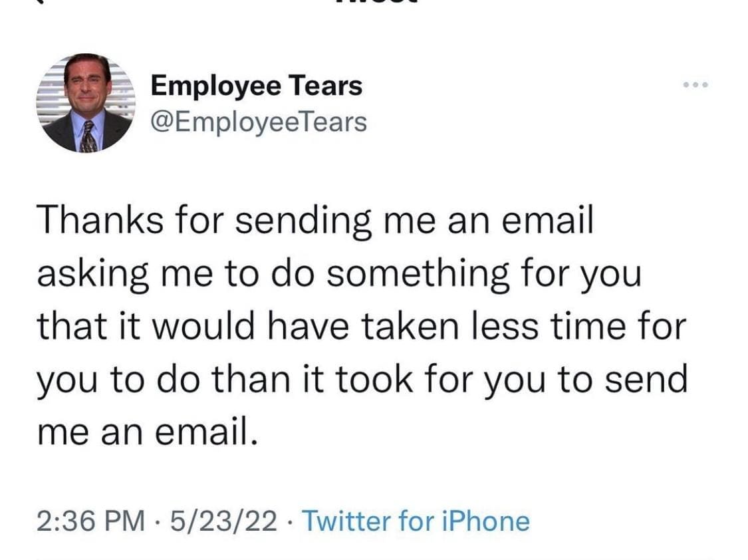Click the necktie in the profile avatar
Viewport: 748px width, 560px height.
(x=88, y=135)
